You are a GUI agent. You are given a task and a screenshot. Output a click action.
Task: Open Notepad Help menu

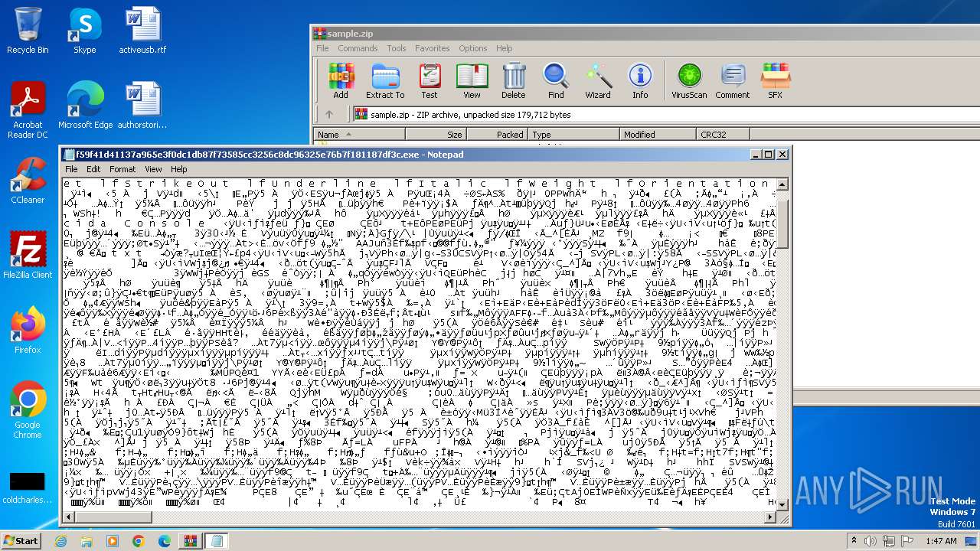pyautogui.click(x=178, y=169)
